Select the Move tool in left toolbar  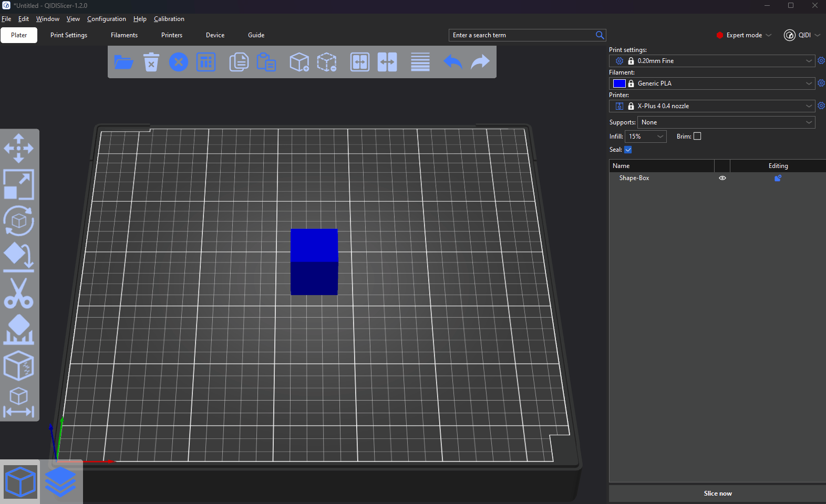19,148
